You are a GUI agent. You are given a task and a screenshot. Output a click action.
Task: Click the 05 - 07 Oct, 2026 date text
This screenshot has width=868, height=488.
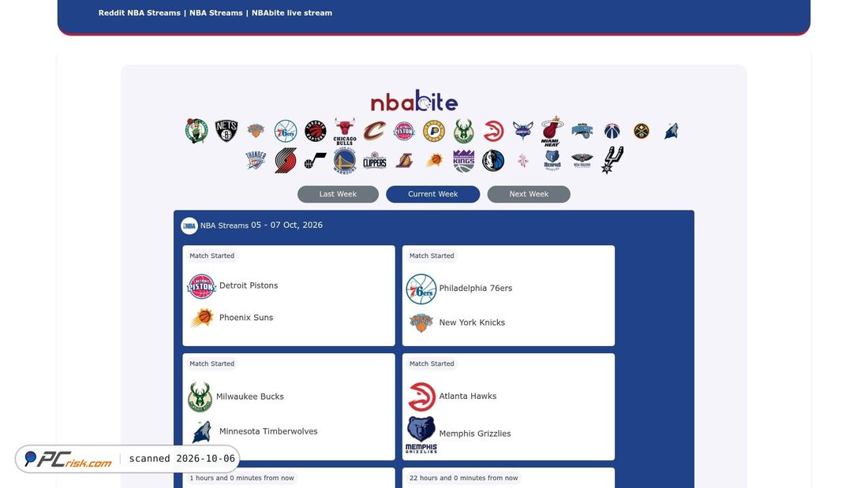(286, 225)
